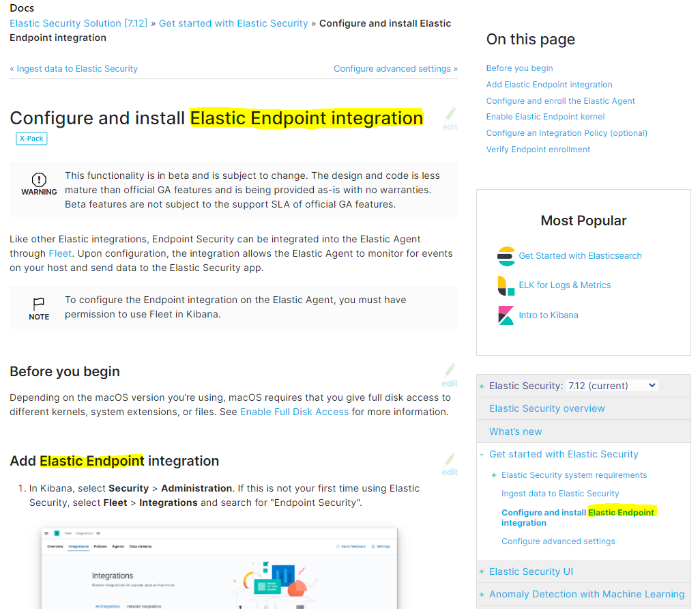
Task: Open Elastic Security system requirements page
Action: click(574, 475)
